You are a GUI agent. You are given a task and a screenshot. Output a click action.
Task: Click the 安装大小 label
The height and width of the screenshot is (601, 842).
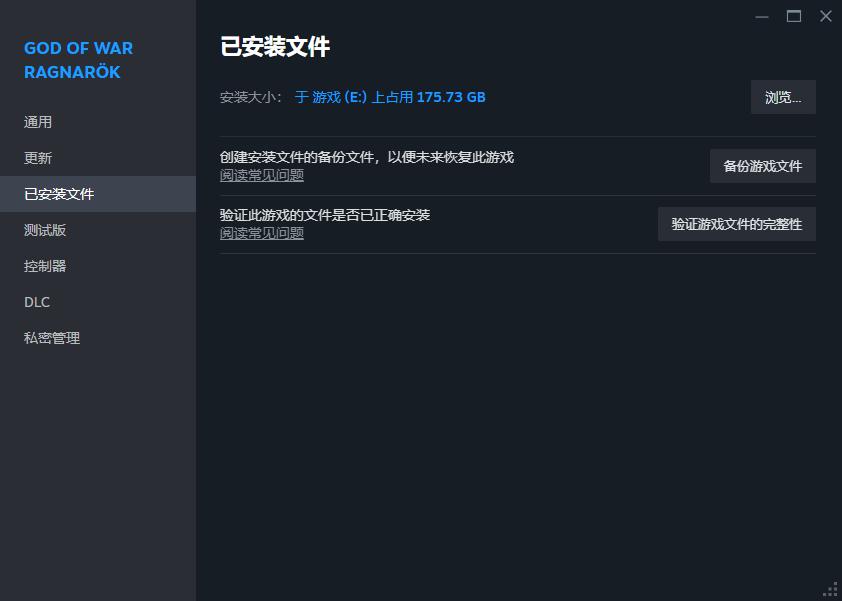(x=251, y=97)
